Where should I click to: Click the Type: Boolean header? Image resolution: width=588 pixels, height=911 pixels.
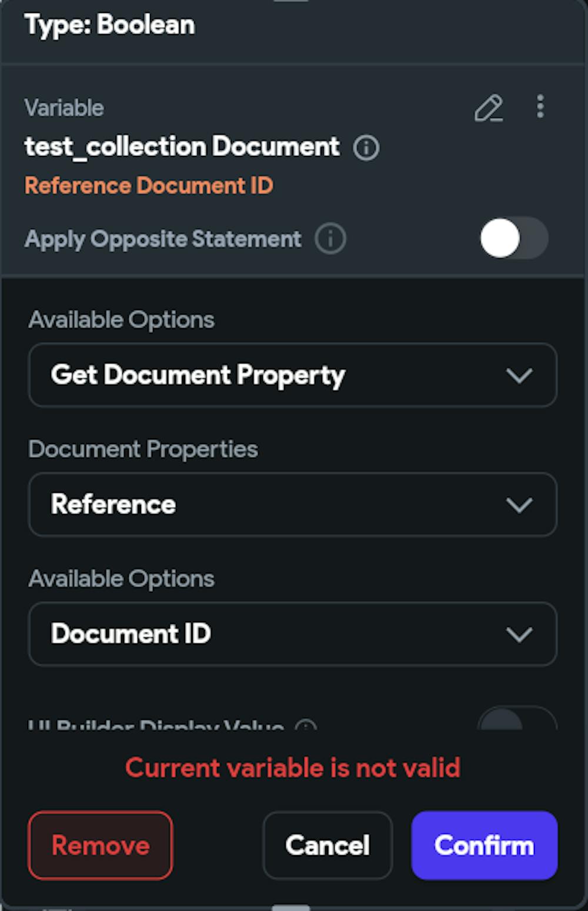pos(109,25)
